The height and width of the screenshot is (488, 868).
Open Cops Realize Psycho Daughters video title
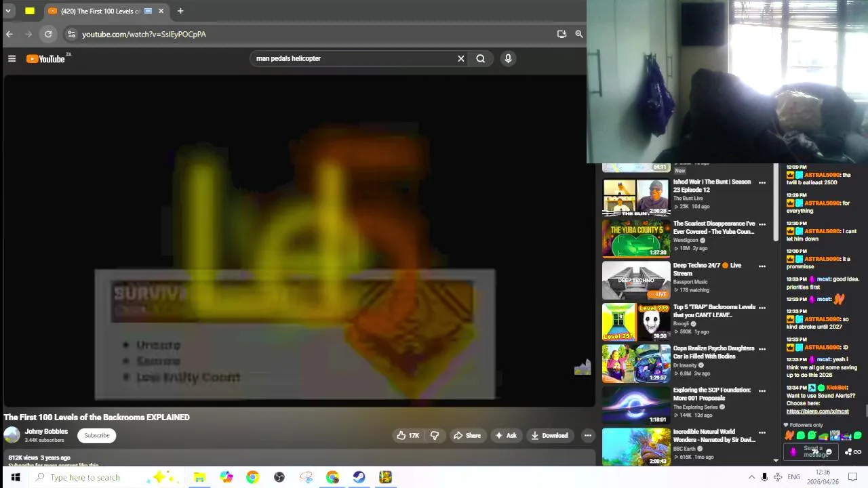pos(713,352)
